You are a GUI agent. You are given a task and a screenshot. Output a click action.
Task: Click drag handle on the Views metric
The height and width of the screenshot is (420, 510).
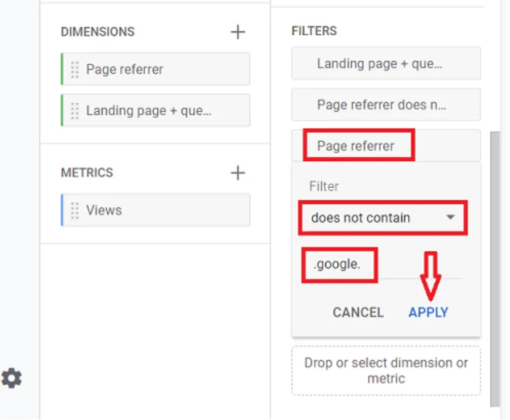(x=75, y=210)
